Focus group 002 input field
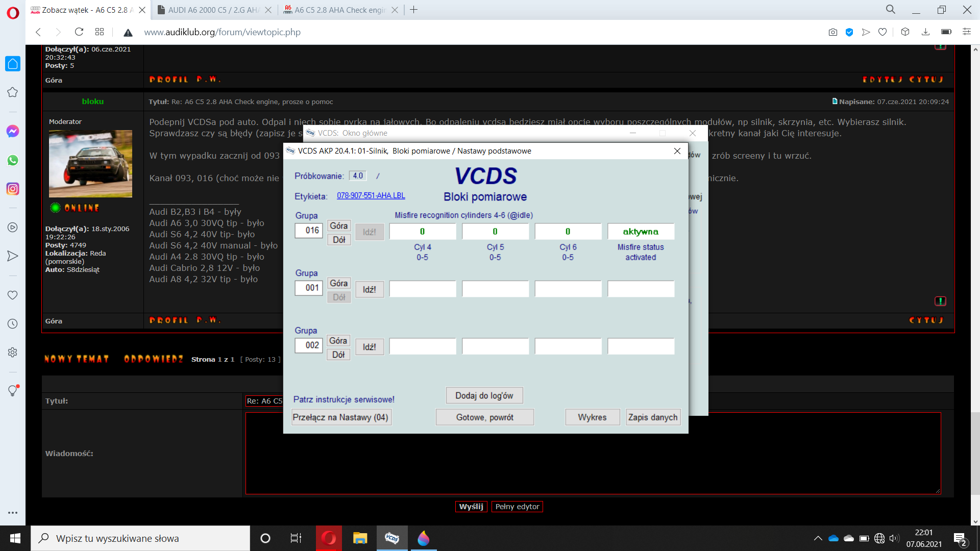Screen dimensions: 980x551 click(x=309, y=345)
